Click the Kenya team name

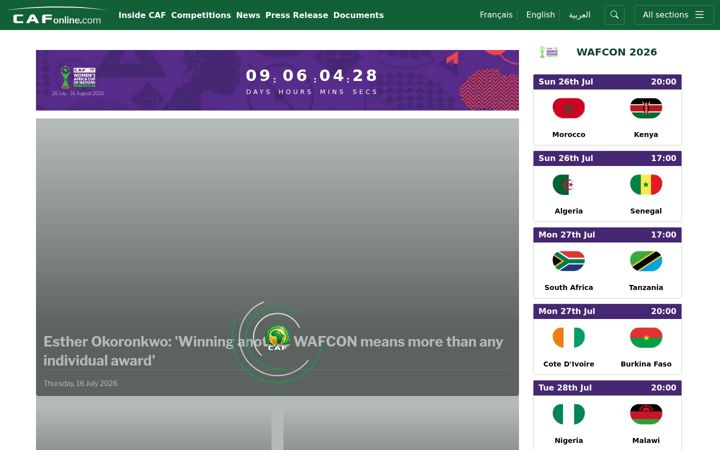coord(646,135)
